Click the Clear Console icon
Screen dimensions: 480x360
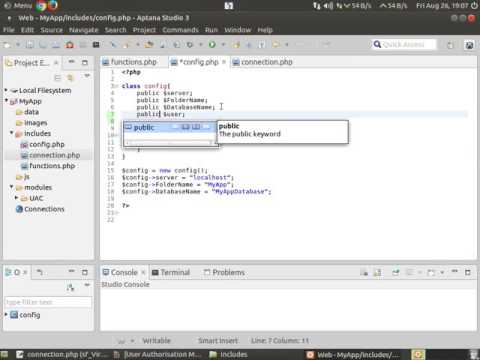click(364, 272)
